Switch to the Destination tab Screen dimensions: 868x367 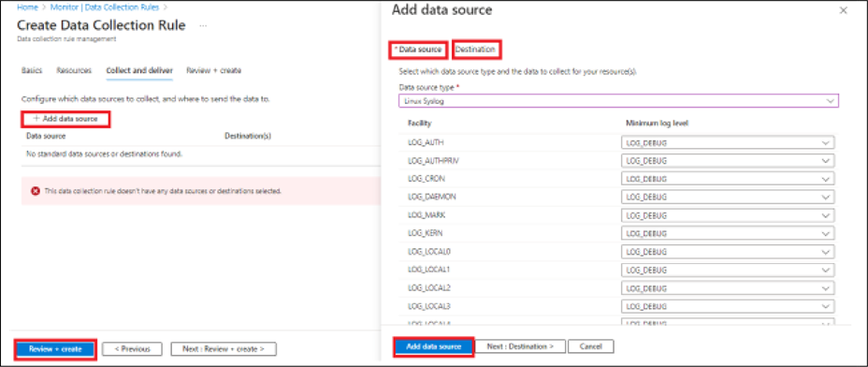tap(475, 50)
